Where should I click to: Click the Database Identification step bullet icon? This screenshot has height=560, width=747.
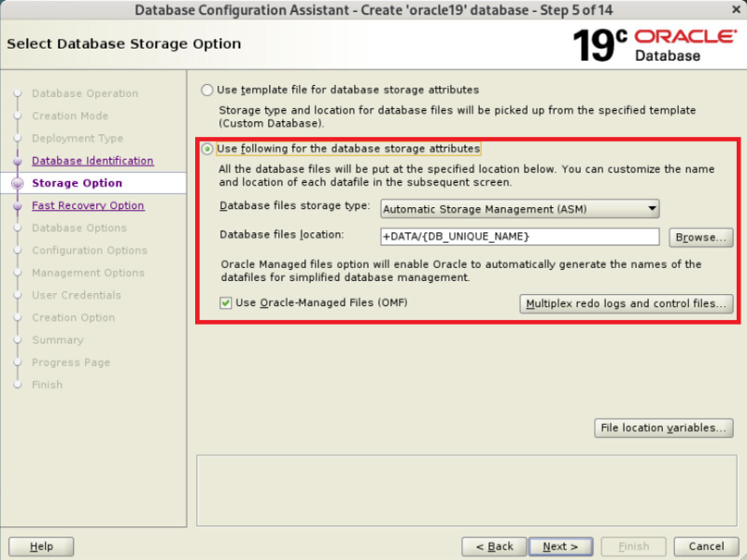(x=18, y=161)
